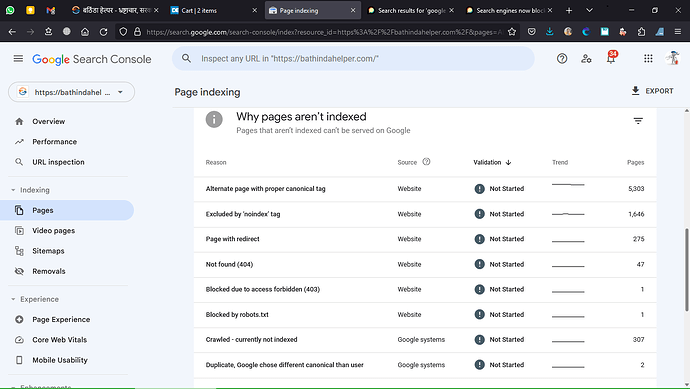The image size is (690, 389).
Task: Go to browser home page
Action: click(x=85, y=32)
